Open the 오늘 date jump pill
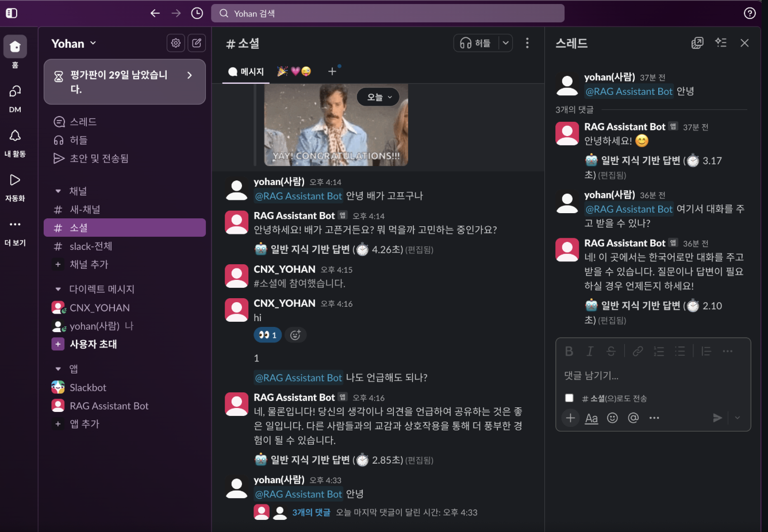Image resolution: width=768 pixels, height=532 pixels. pos(379,97)
